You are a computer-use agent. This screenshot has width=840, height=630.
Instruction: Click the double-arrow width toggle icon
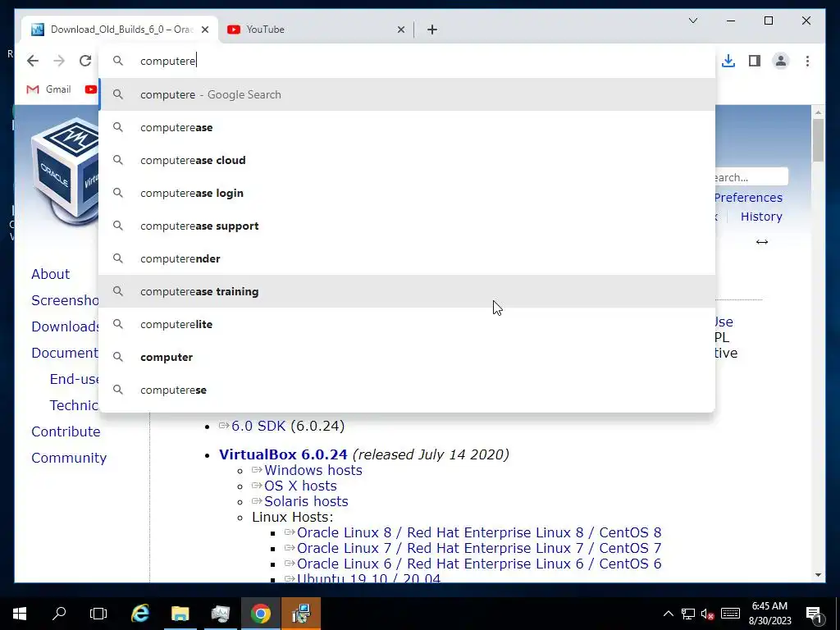coord(762,242)
